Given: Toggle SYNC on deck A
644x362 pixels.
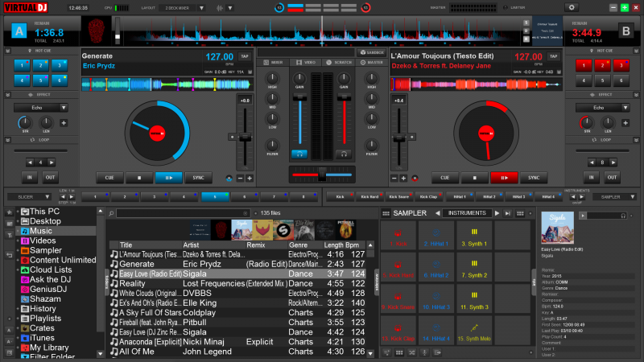Looking at the screenshot, I should [x=198, y=178].
